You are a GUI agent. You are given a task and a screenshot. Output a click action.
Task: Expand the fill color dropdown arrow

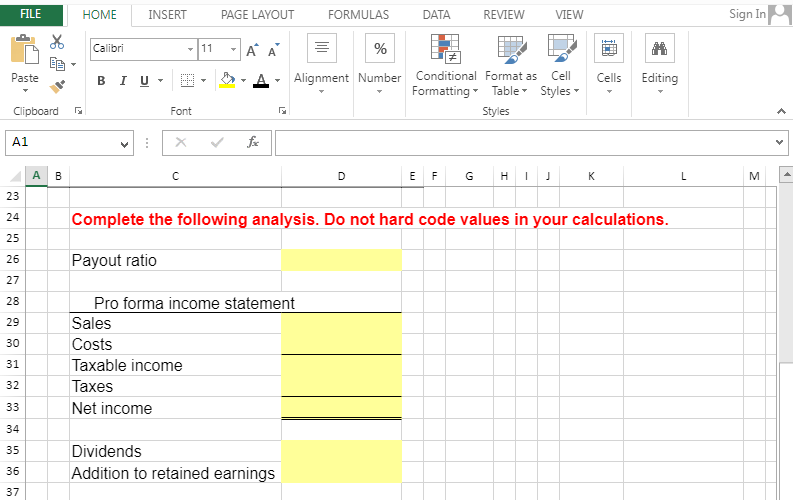243,80
